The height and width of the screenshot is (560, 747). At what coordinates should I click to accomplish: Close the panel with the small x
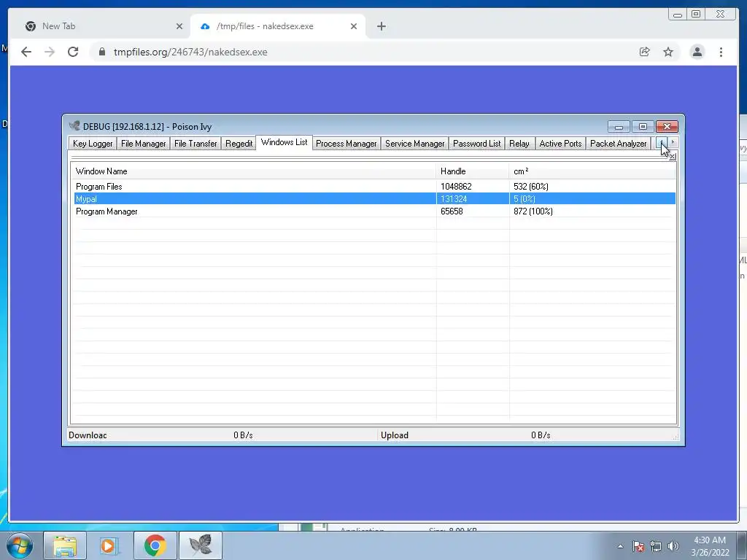[672, 157]
